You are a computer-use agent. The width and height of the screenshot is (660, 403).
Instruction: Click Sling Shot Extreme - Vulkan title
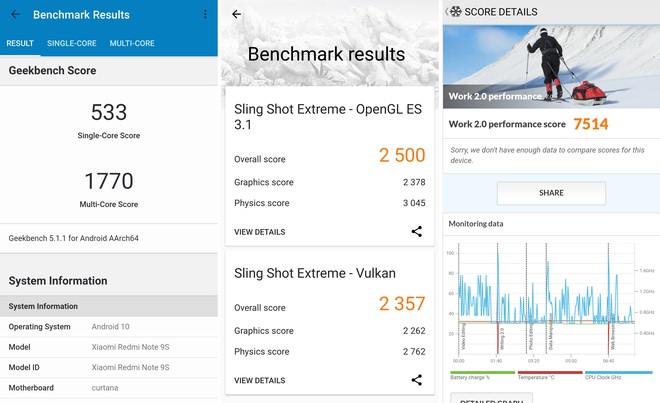(x=314, y=273)
